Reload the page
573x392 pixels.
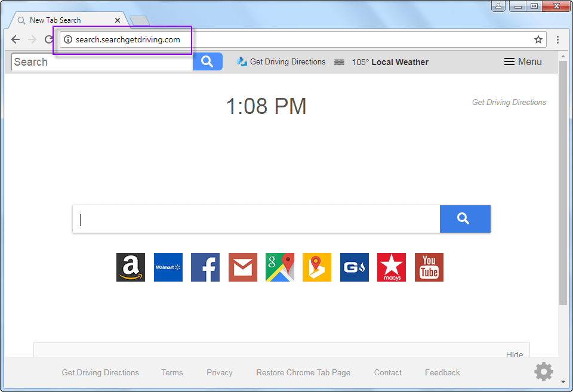pyautogui.click(x=48, y=39)
